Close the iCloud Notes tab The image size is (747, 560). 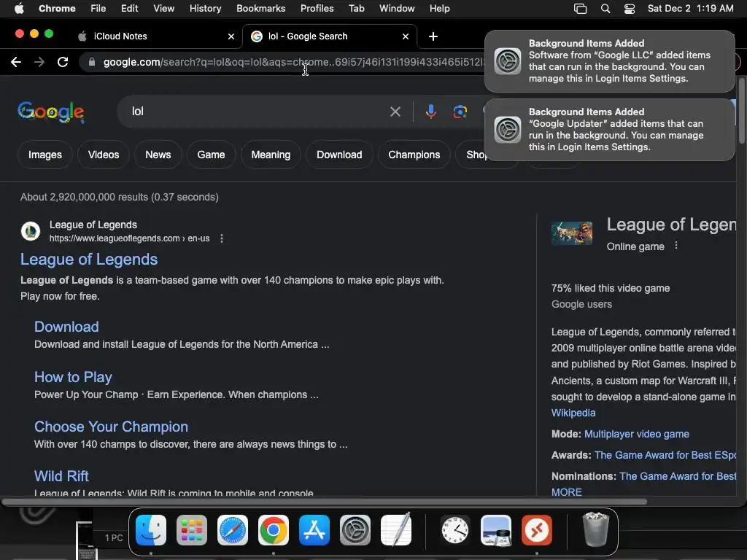click(x=231, y=36)
